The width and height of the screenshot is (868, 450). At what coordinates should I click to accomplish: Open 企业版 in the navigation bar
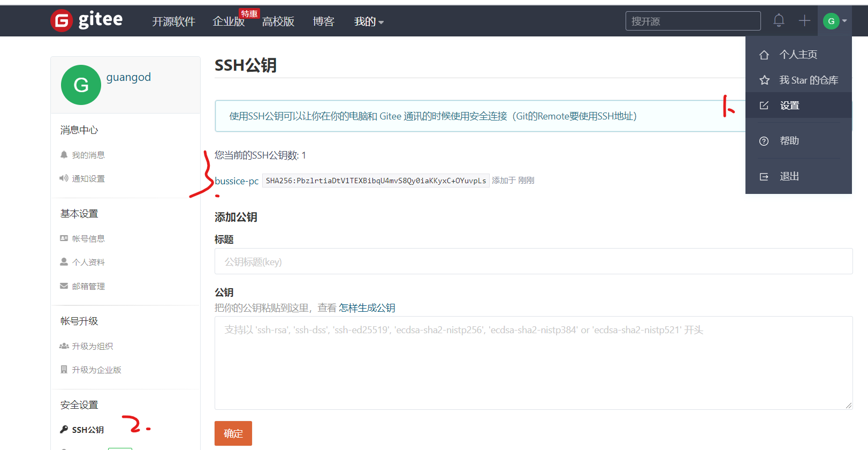[x=229, y=21]
